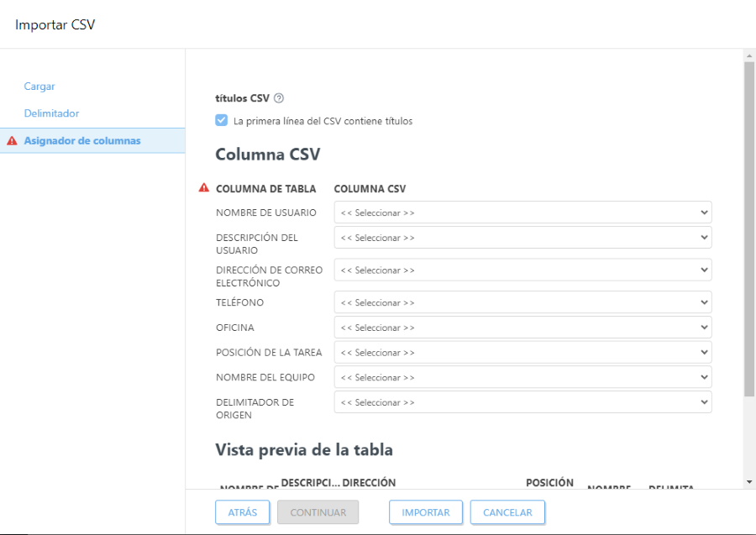Disable 'La primera línea del CSV contiene títulos'
Viewport: 756px width, 535px height.
[221, 120]
